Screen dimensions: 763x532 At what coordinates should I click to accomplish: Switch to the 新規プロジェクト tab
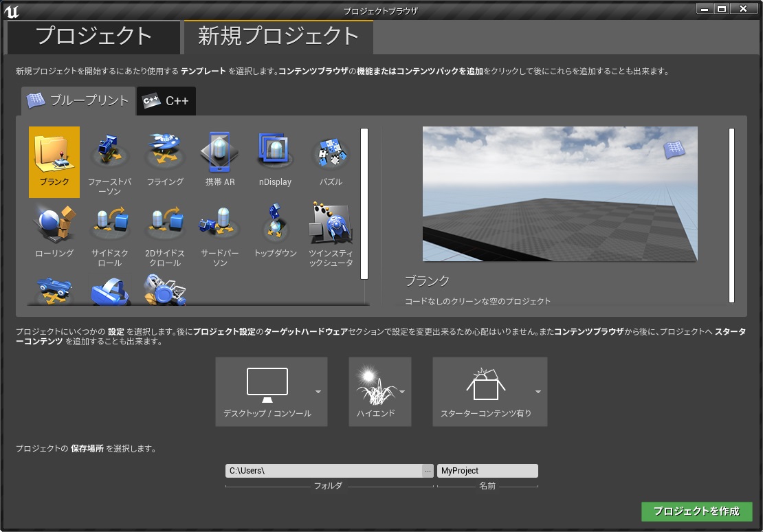tap(278, 36)
